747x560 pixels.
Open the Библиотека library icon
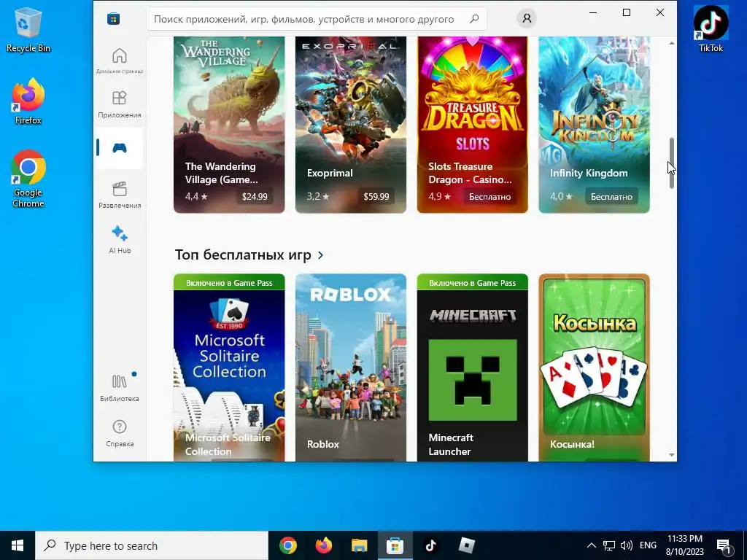point(120,387)
